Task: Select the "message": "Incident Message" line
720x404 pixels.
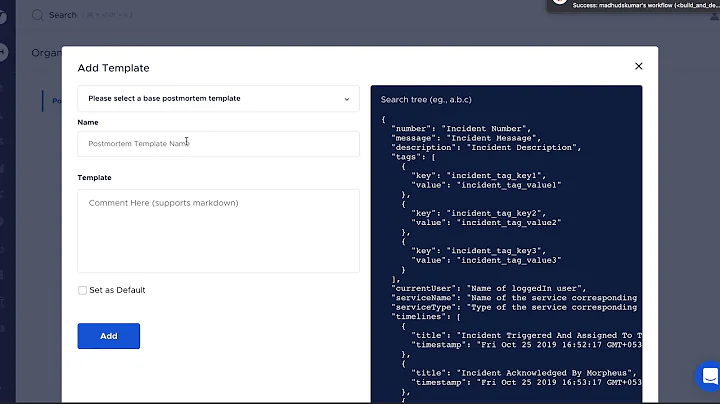Action: tap(466, 138)
